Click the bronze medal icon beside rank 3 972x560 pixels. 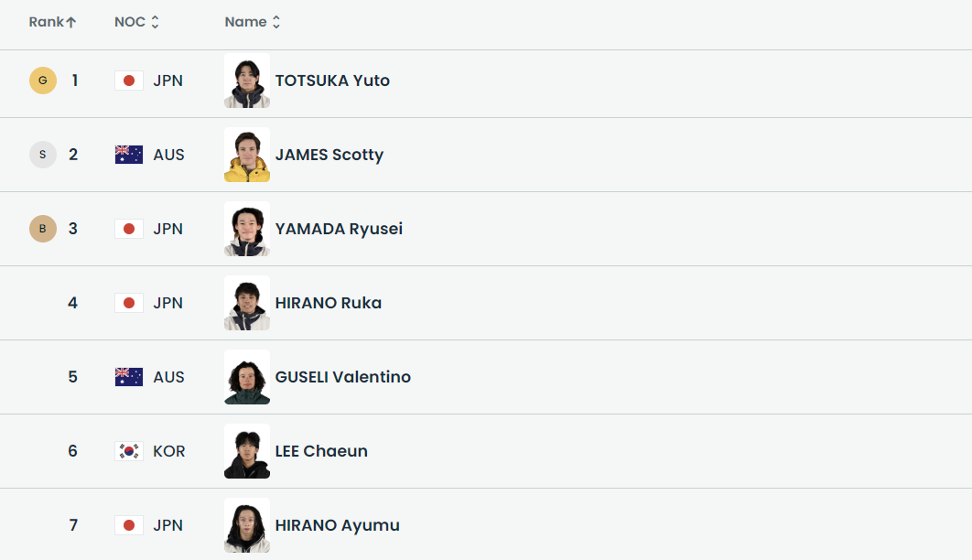[x=42, y=229]
